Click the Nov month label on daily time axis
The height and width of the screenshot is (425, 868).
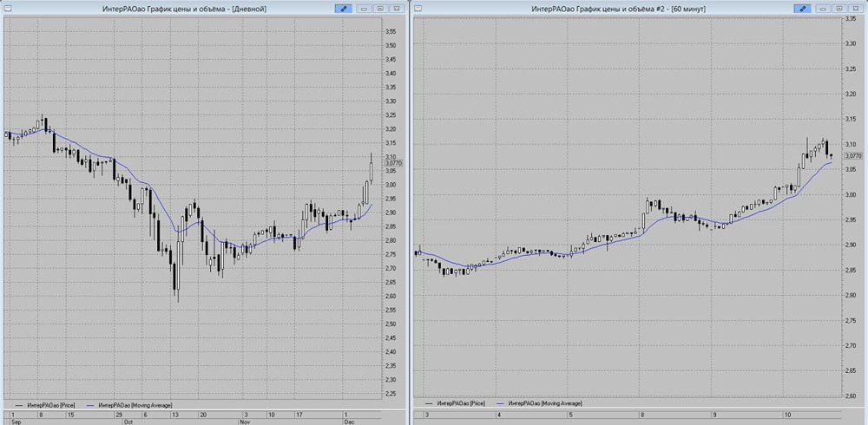[x=245, y=422]
